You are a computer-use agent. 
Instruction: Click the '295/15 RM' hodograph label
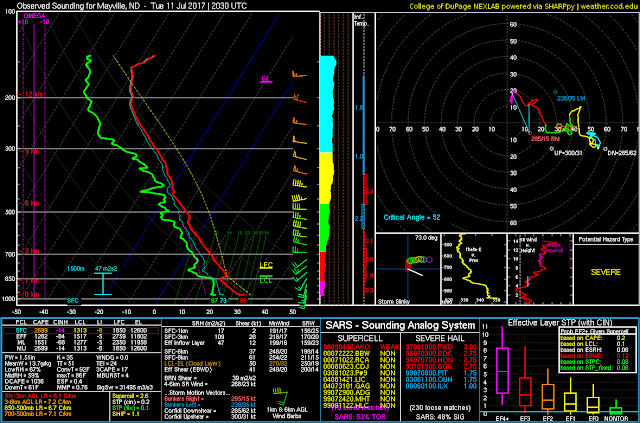coord(545,139)
